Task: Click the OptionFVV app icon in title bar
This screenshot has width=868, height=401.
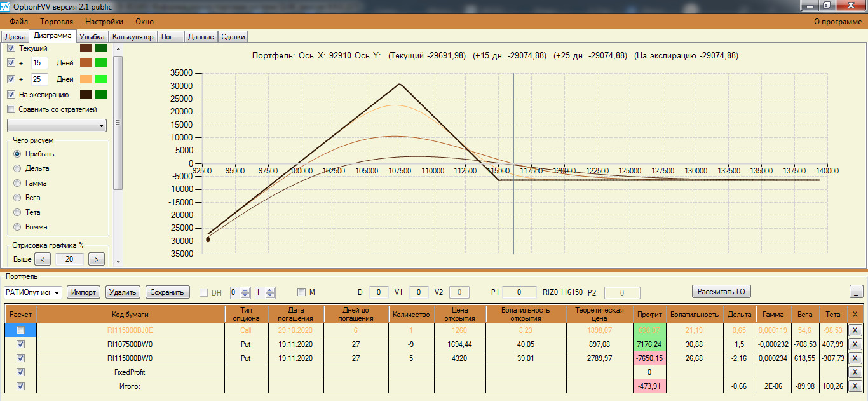Action: (6, 6)
